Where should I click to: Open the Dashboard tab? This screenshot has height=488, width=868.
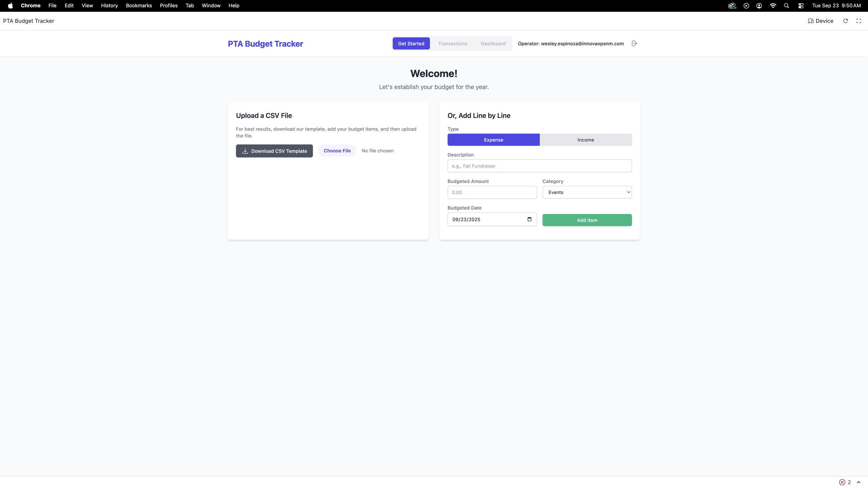tap(493, 43)
